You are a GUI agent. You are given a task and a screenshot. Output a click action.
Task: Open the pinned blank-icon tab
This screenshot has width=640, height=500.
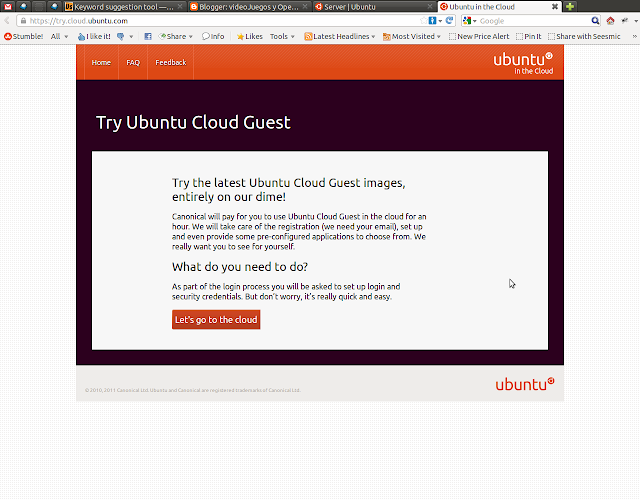point(39,6)
